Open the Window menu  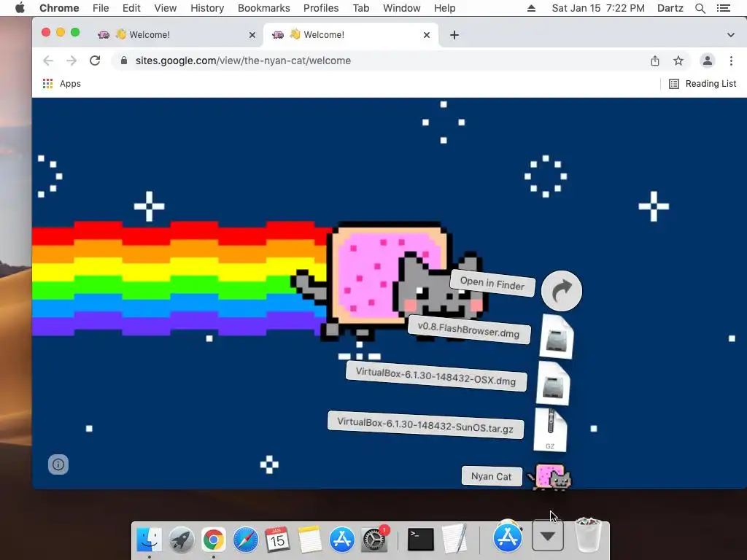pos(402,8)
